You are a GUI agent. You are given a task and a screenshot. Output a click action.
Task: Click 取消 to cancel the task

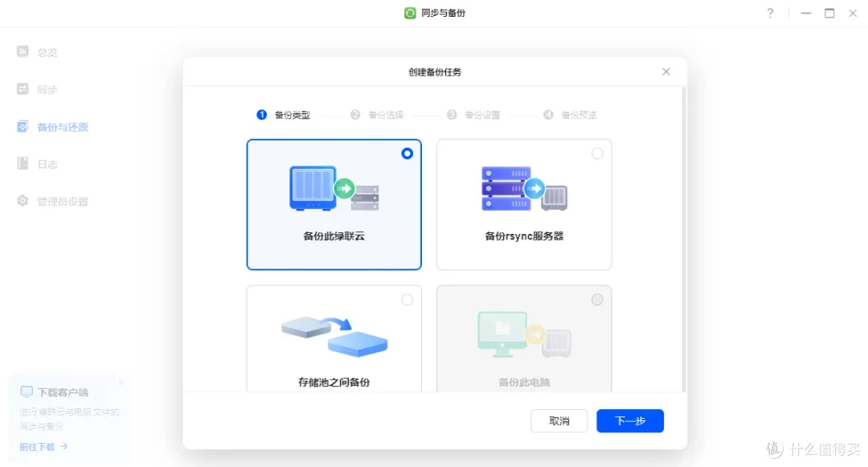coord(559,420)
